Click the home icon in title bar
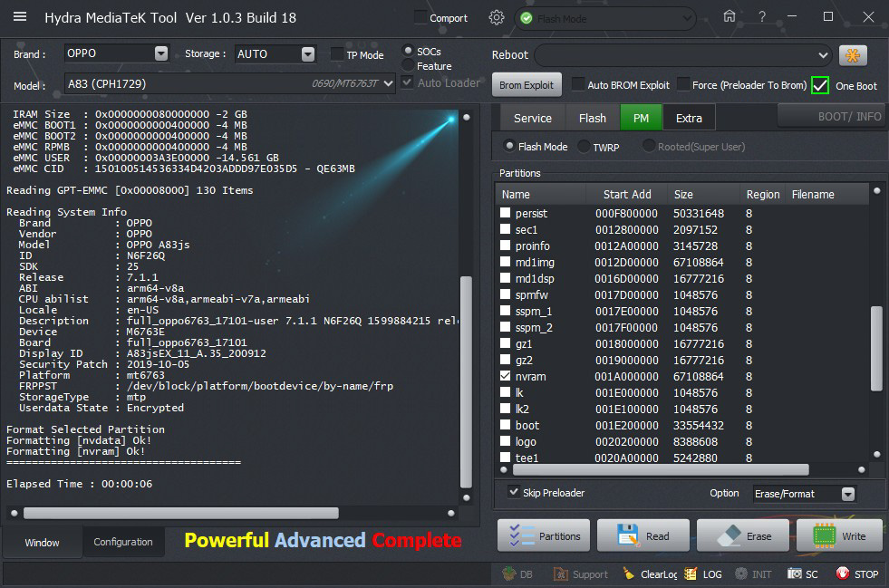Viewport: 889px width, 588px height. click(x=730, y=17)
